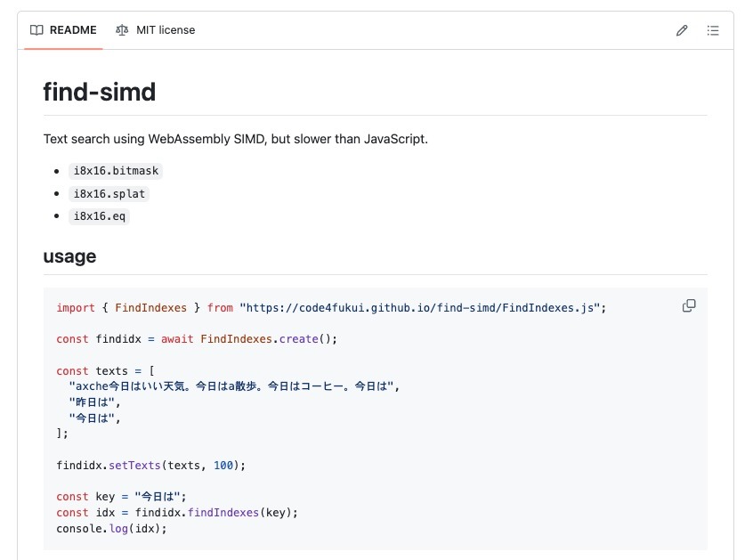Click the book icon beside README
Screen dimensions: 753x560
tap(36, 30)
